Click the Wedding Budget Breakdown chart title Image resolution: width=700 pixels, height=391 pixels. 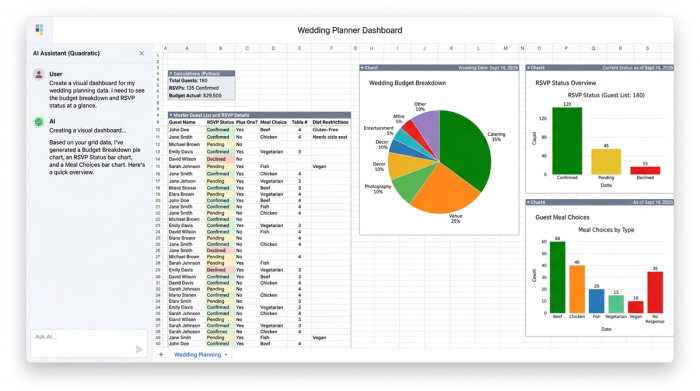click(x=407, y=83)
